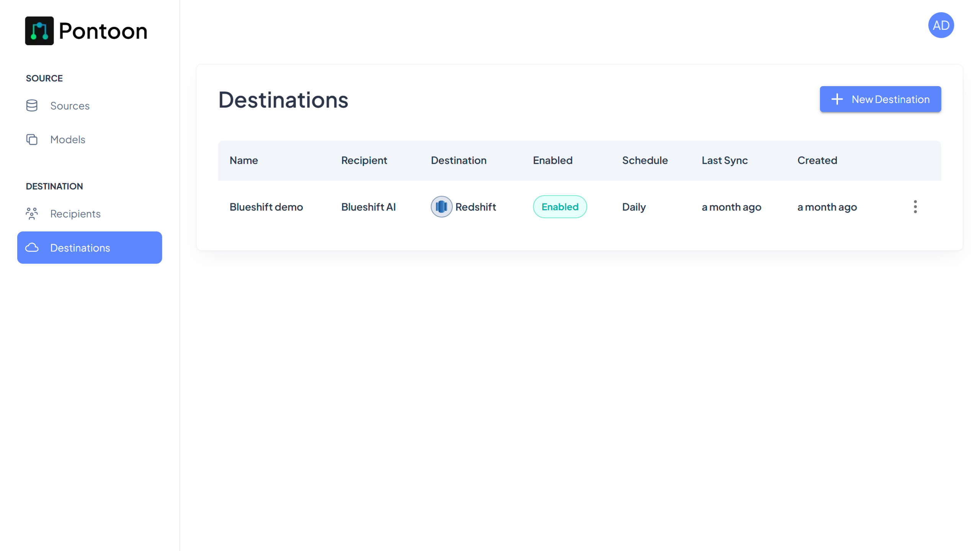Open row actions three-dot menu

pos(915,207)
